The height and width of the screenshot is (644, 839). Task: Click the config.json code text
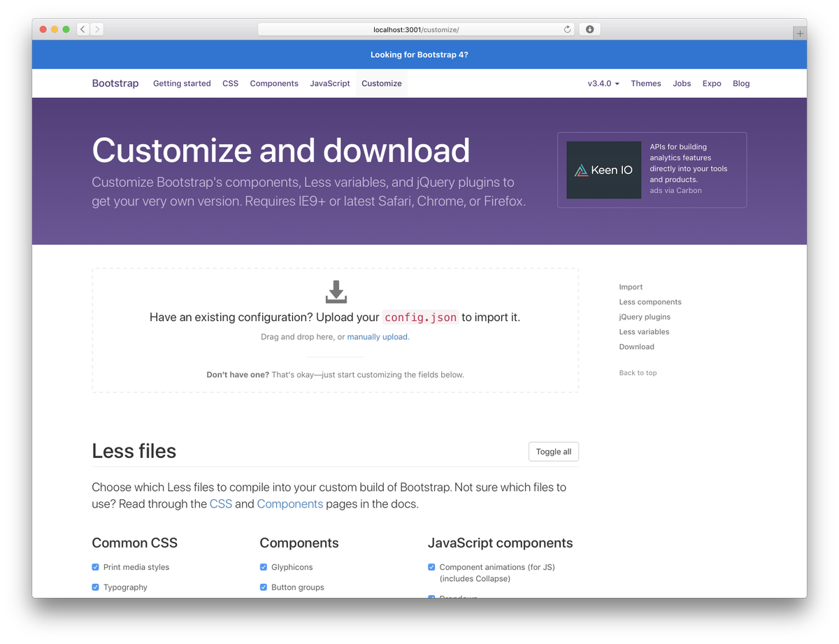coord(421,317)
